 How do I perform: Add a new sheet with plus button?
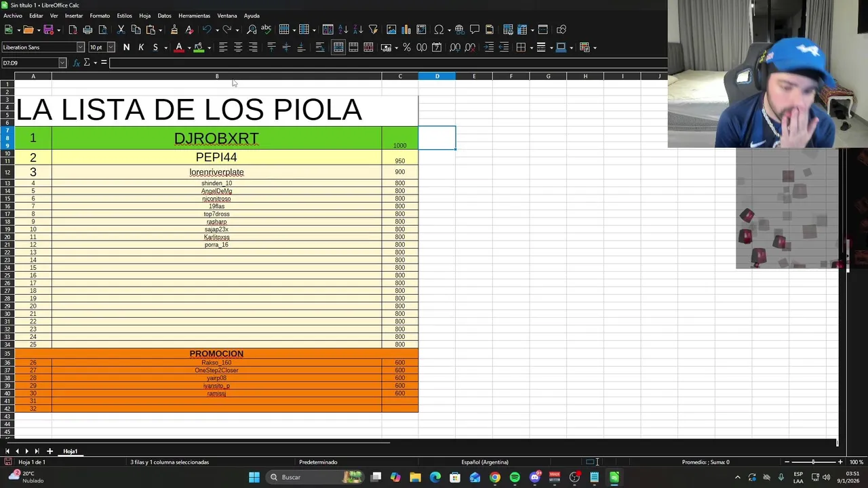point(50,451)
